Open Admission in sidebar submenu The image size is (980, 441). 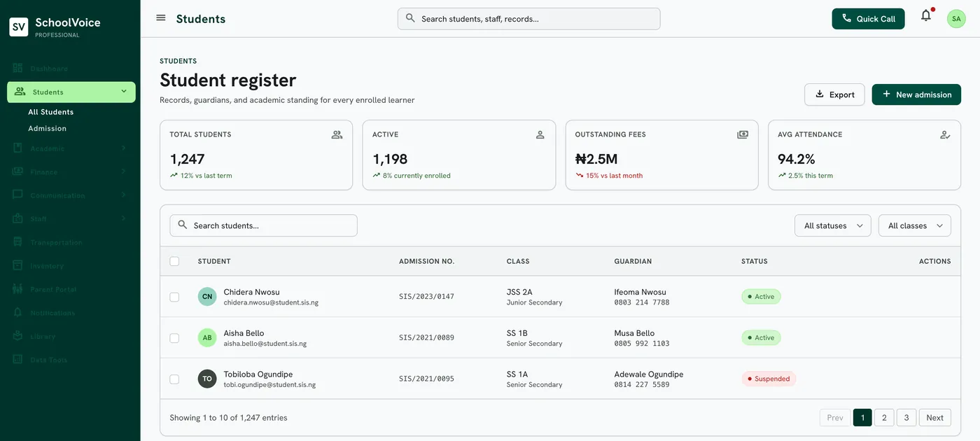tap(47, 129)
